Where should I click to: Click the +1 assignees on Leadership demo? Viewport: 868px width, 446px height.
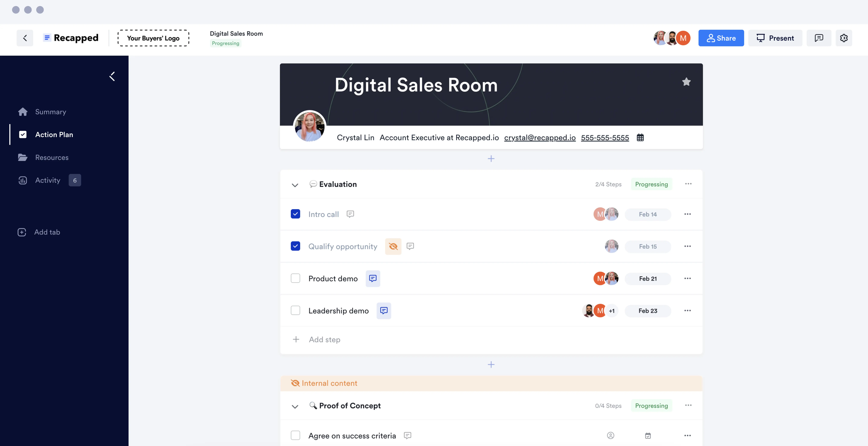pyautogui.click(x=612, y=311)
